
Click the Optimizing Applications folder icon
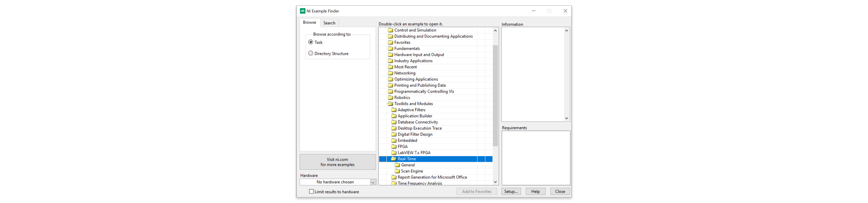click(391, 79)
